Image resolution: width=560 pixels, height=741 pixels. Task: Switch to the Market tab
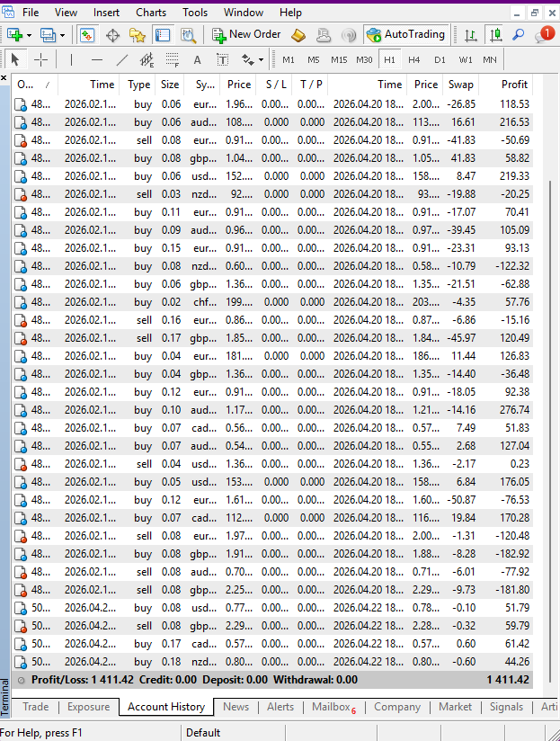pos(455,707)
